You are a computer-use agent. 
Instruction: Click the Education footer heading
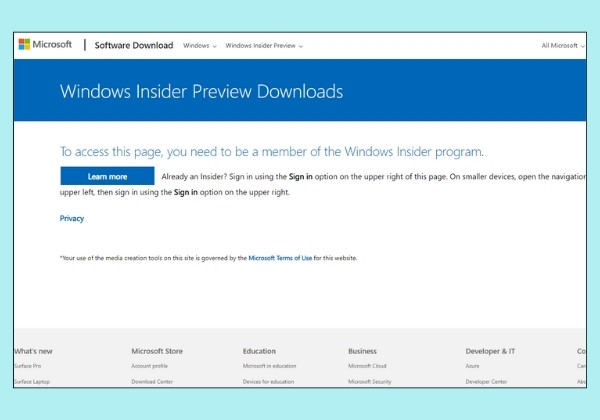[x=259, y=351]
